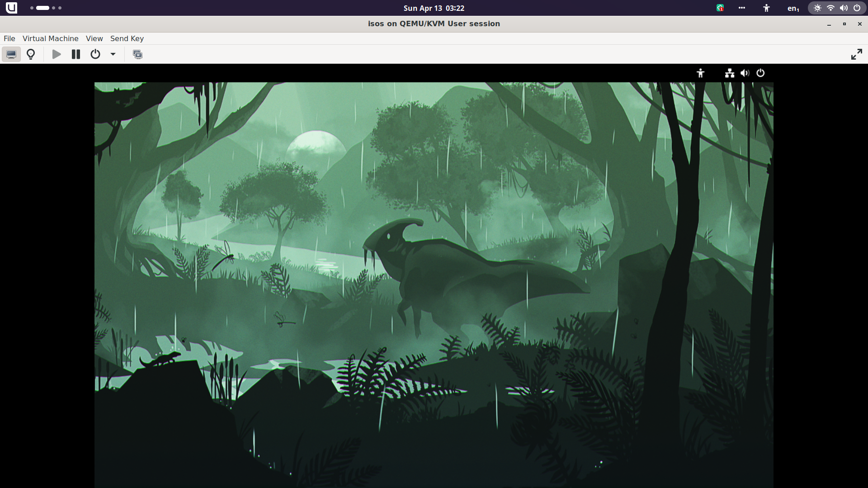Open the host clock and calendar

434,8
